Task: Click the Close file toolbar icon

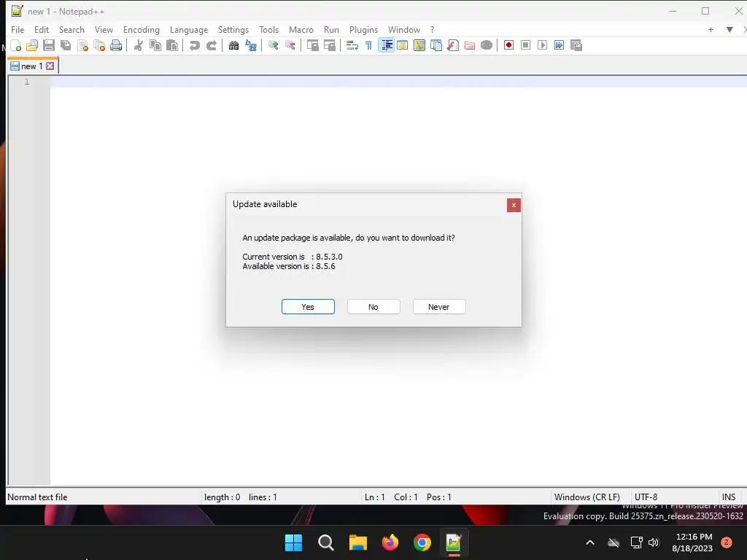Action: (x=82, y=45)
